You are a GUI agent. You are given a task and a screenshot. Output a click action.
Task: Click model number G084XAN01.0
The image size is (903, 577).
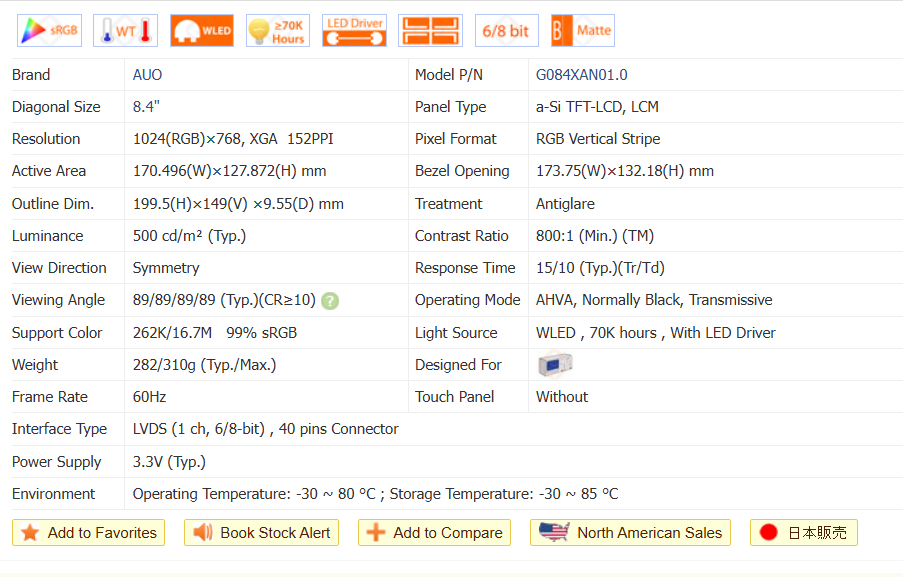(581, 75)
